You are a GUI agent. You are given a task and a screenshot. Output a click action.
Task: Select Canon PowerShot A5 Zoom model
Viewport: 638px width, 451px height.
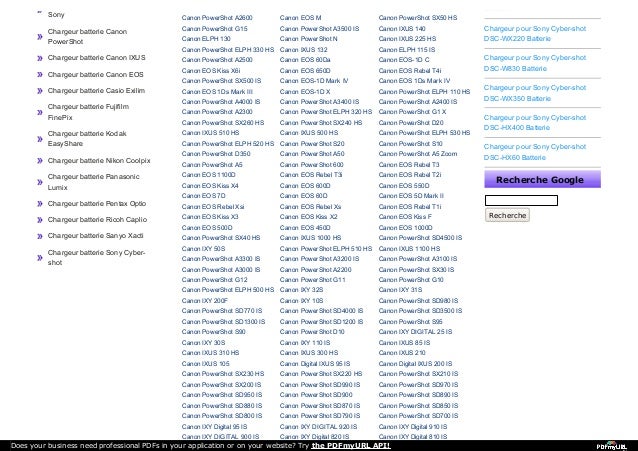click(418, 154)
